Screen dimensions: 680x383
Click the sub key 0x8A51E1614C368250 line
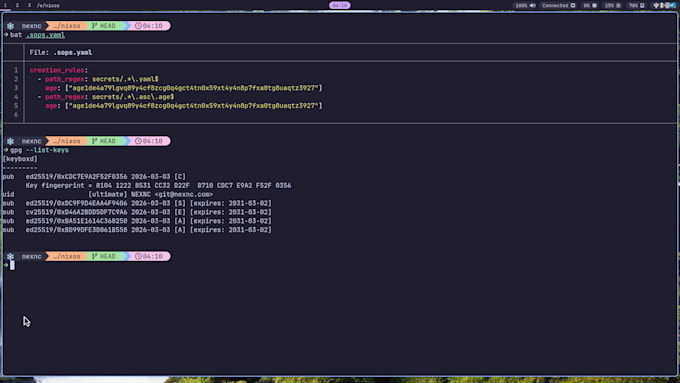tap(137, 221)
